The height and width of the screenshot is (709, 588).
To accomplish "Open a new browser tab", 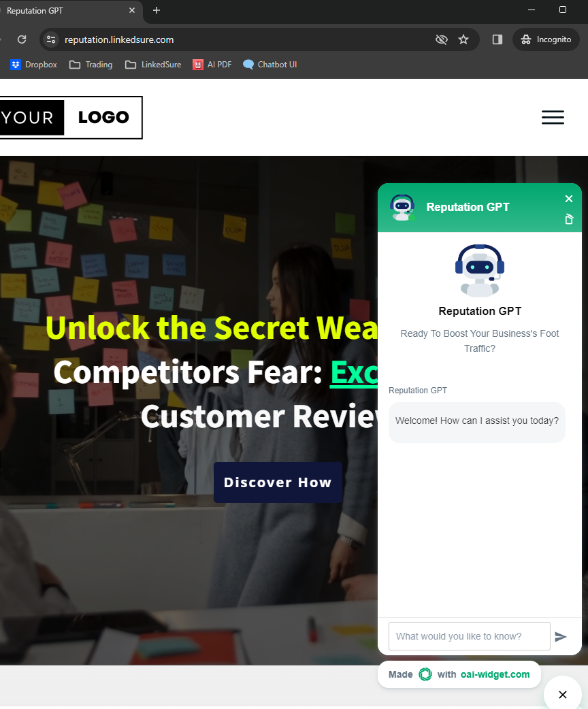I will [157, 10].
